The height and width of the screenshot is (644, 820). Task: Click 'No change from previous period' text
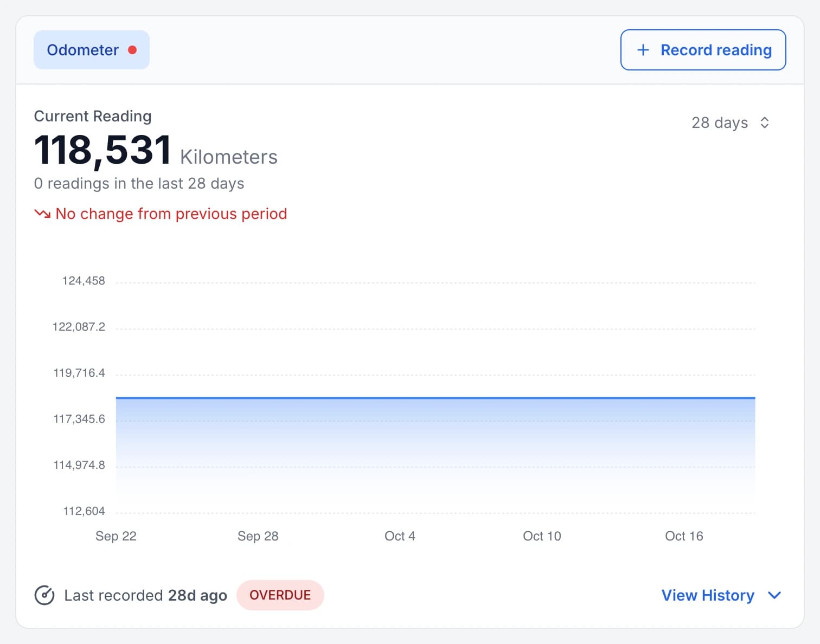point(171,214)
